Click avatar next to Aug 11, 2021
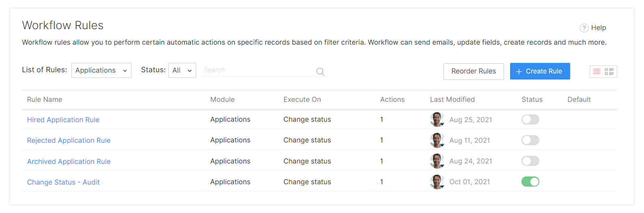 [437, 140]
